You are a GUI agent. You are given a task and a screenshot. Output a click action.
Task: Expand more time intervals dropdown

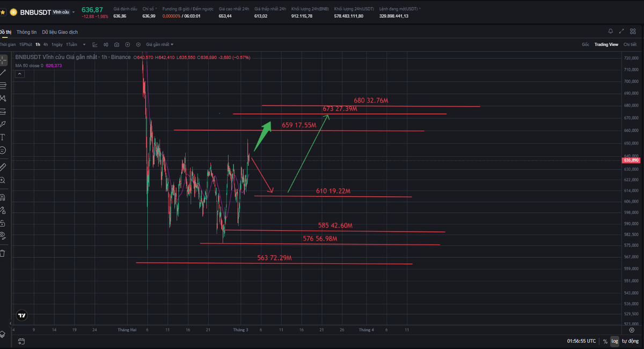[x=83, y=44]
